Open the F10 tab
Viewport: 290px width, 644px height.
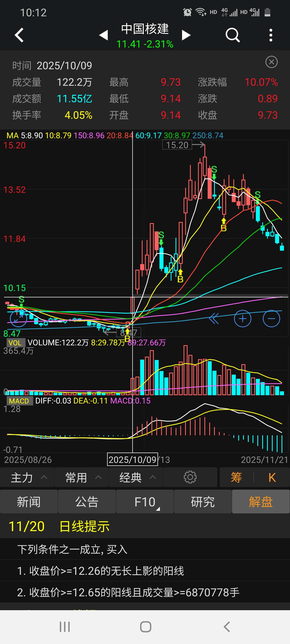145,502
